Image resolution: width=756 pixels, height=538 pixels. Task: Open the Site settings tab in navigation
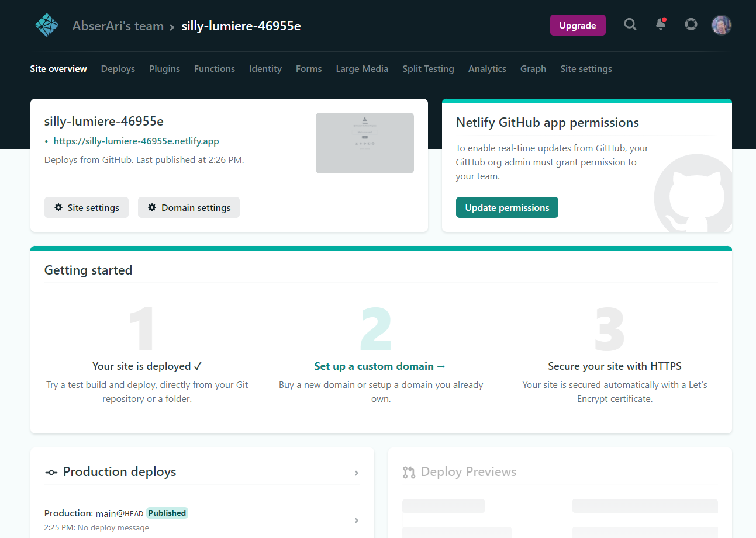pyautogui.click(x=586, y=68)
